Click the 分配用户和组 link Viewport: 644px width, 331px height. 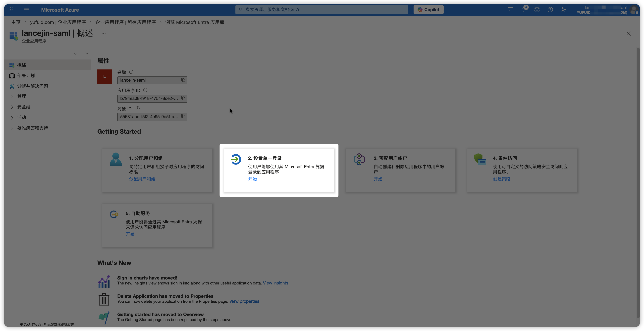pos(142,179)
